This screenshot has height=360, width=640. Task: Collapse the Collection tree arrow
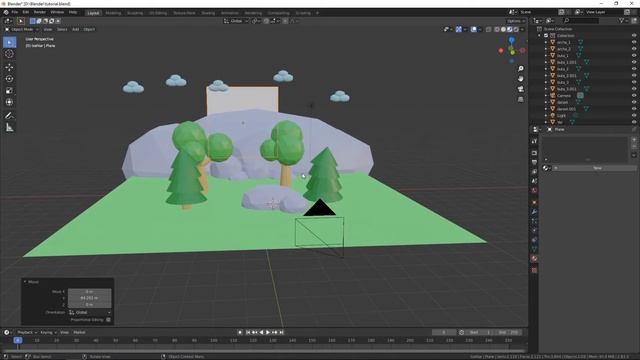pos(540,36)
